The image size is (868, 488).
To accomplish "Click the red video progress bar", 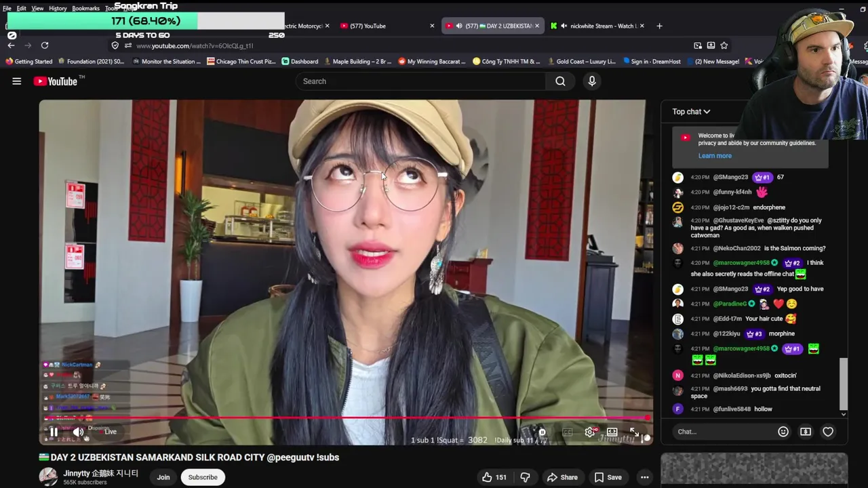I will 346,418.
